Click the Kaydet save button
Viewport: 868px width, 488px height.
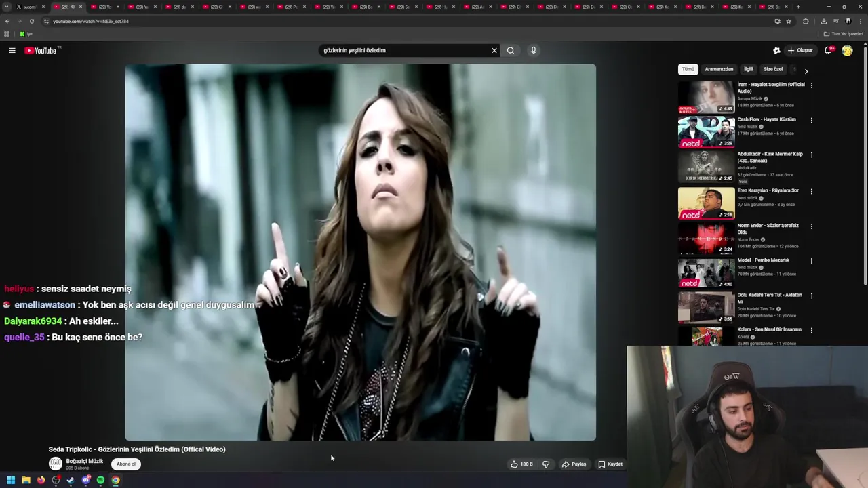click(x=610, y=464)
